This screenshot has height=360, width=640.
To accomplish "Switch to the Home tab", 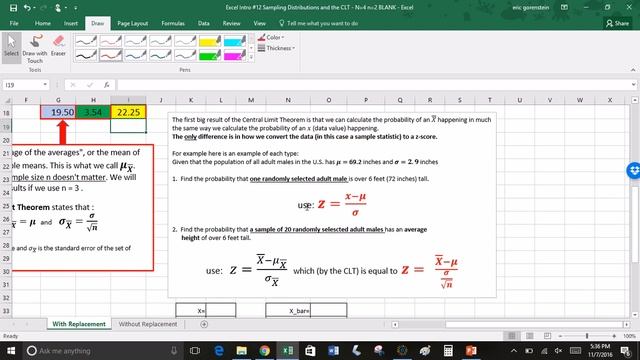I will (42, 23).
